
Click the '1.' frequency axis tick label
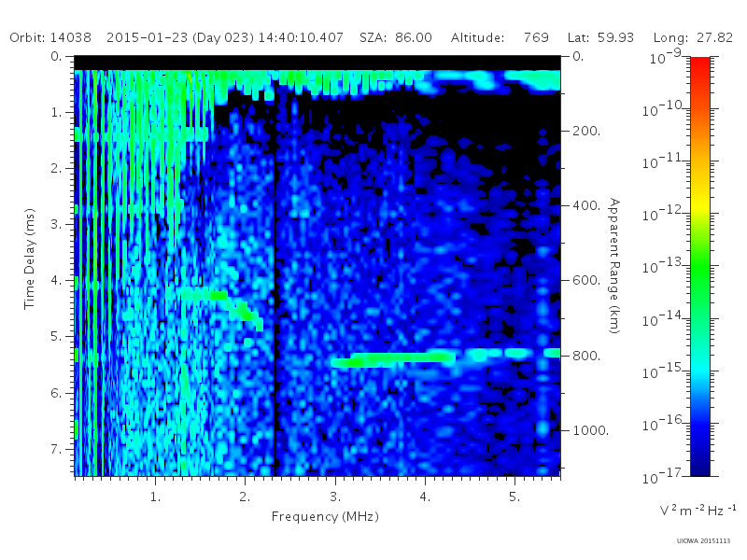155,497
